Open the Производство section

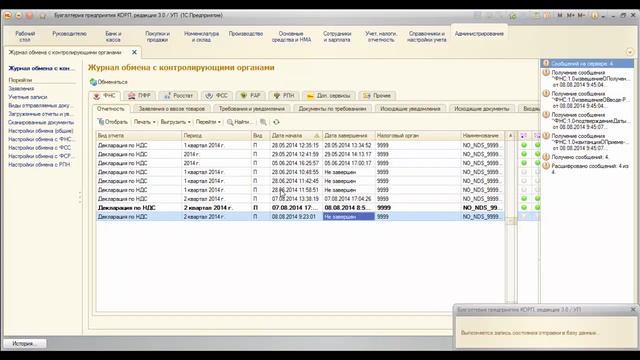point(246,34)
